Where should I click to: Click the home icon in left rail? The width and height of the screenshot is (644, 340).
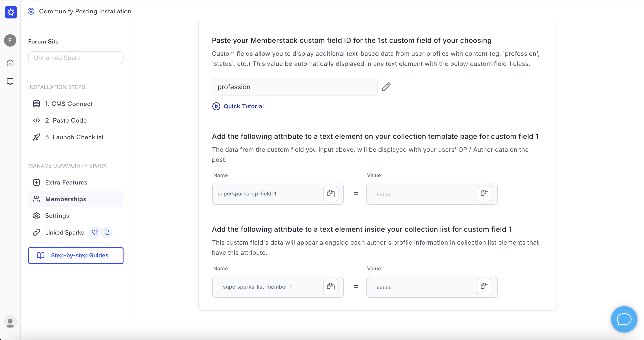click(x=10, y=63)
